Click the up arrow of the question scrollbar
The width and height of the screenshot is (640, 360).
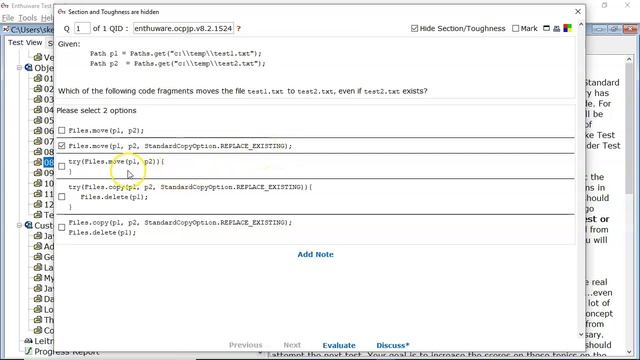tap(581, 24)
